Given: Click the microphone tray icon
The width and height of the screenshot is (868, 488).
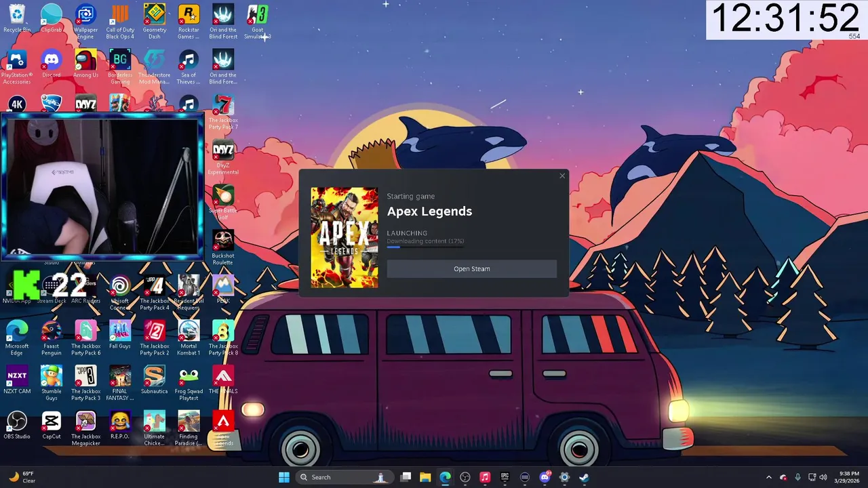Looking at the screenshot, I should click(797, 477).
